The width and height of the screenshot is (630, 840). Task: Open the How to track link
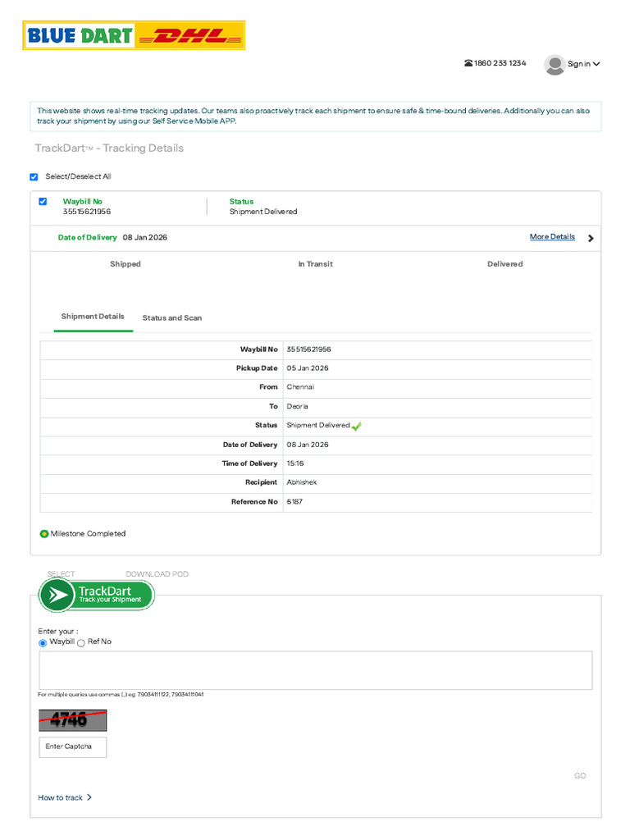(x=60, y=797)
